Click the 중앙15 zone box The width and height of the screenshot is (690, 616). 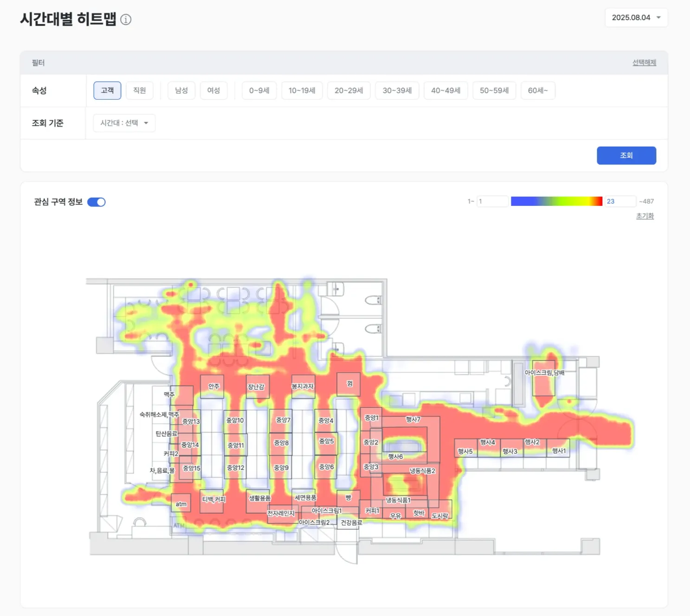point(190,468)
